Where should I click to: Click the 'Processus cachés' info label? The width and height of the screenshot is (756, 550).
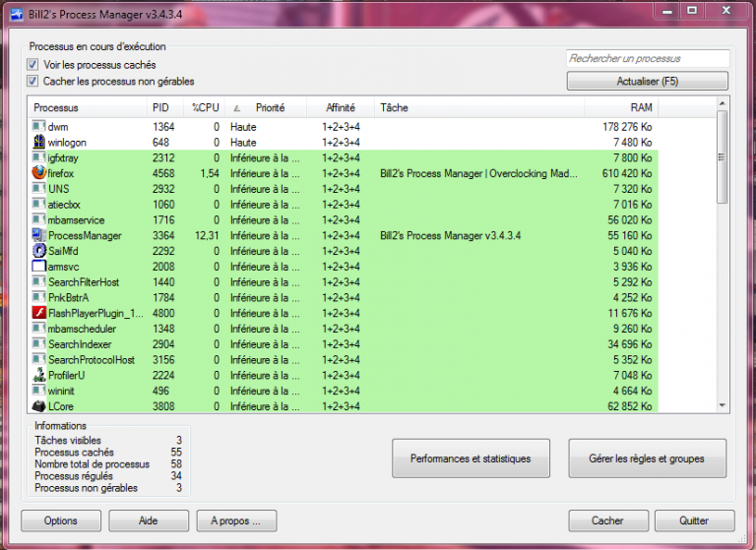tap(74, 453)
